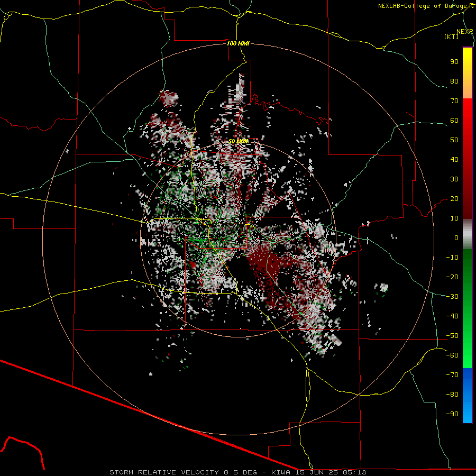
Task: Click the NEXR label above the color scale
Action: (x=465, y=32)
